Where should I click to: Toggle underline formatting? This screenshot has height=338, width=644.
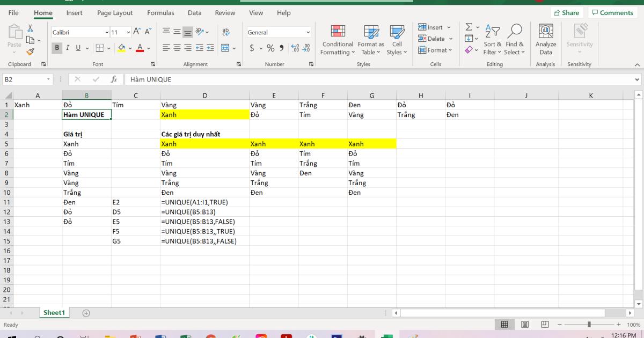pos(77,48)
